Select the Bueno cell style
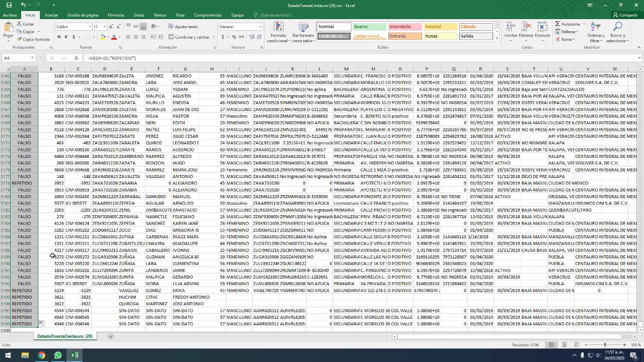The image size is (644, 362). (369, 27)
